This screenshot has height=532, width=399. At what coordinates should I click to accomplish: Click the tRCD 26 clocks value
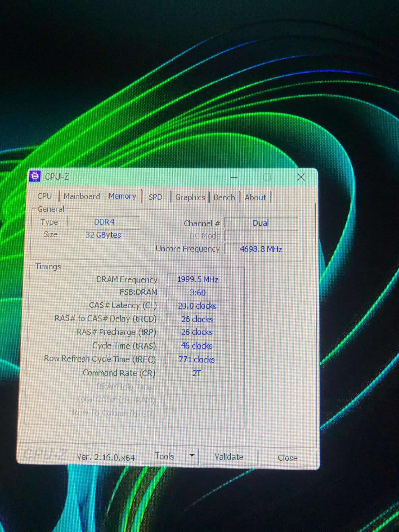[x=197, y=319]
